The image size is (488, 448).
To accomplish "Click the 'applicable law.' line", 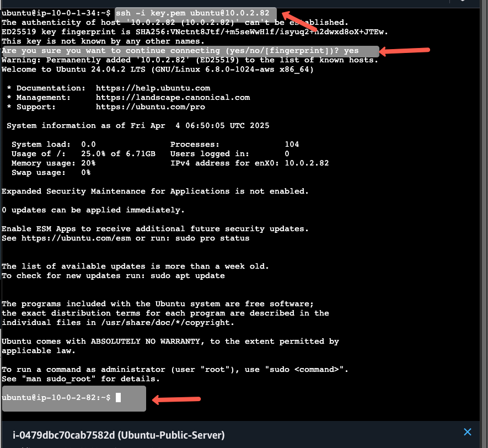I will coord(39,350).
